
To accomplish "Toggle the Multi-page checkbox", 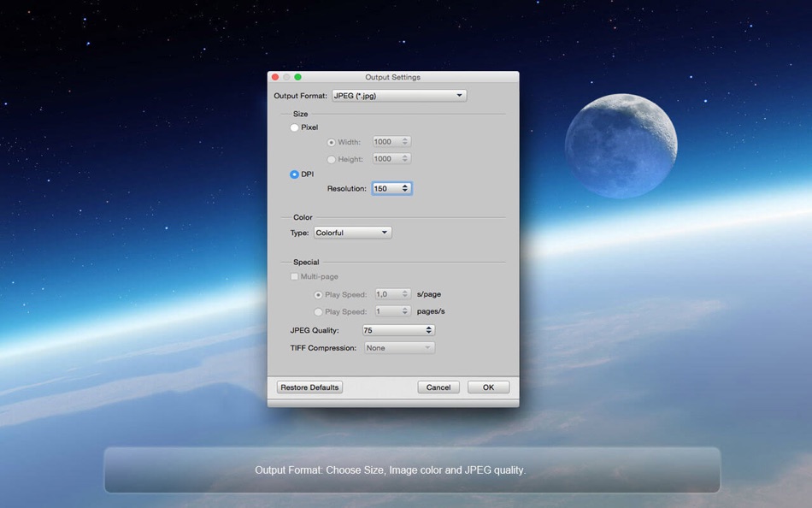I will click(x=294, y=277).
